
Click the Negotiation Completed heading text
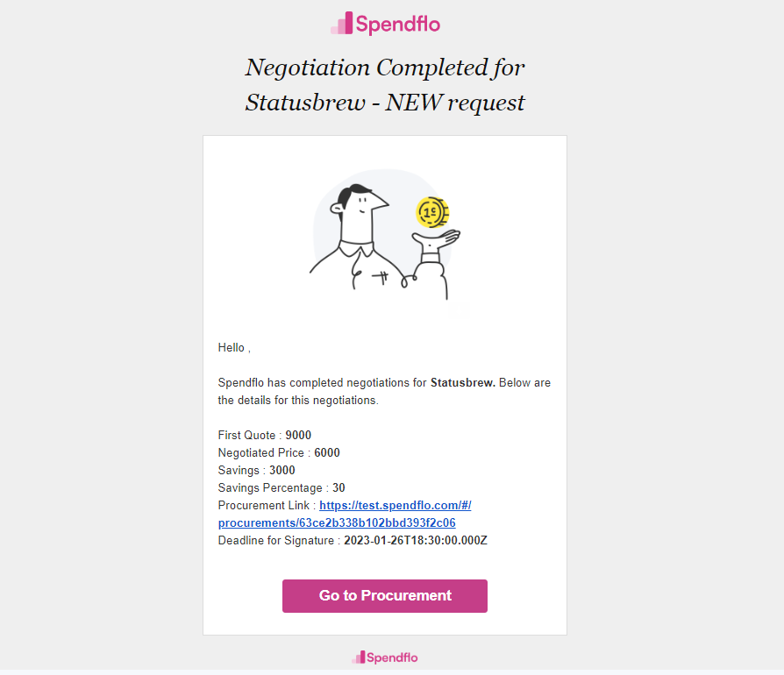(384, 67)
